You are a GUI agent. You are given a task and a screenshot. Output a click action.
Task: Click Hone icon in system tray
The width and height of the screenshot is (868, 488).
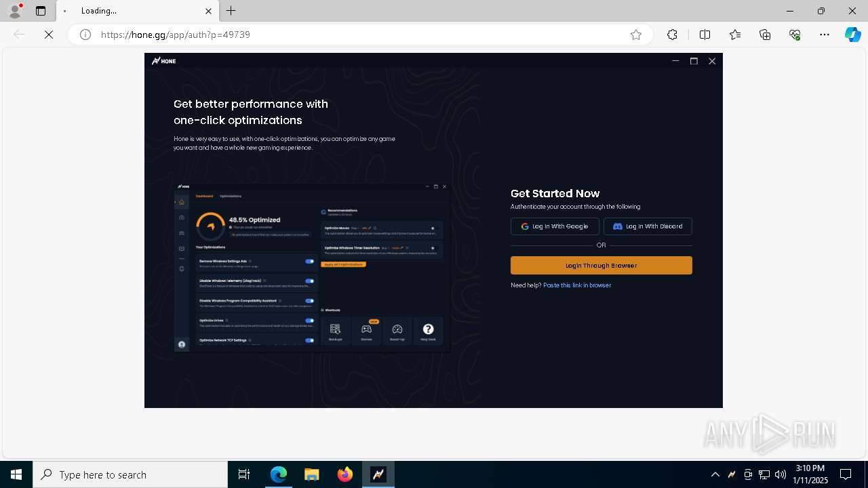click(x=732, y=474)
